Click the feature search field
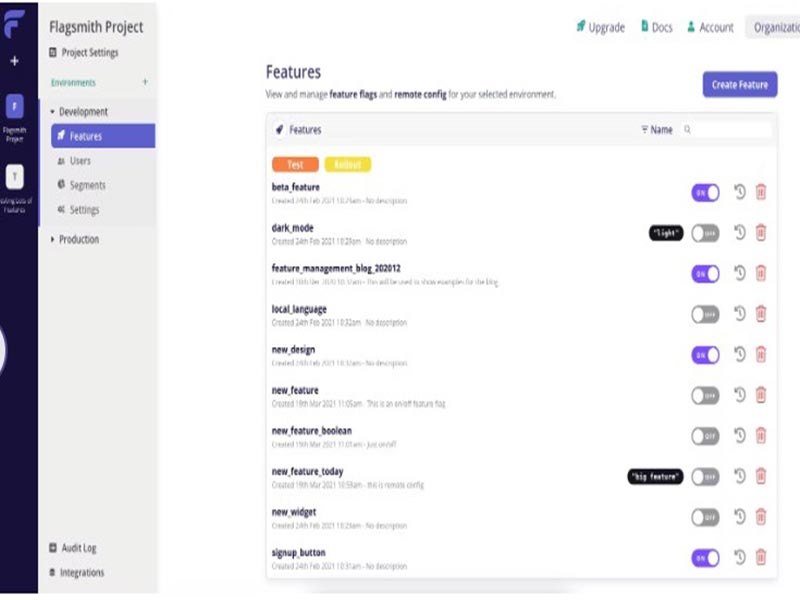Image resolution: width=800 pixels, height=600 pixels. [x=730, y=130]
